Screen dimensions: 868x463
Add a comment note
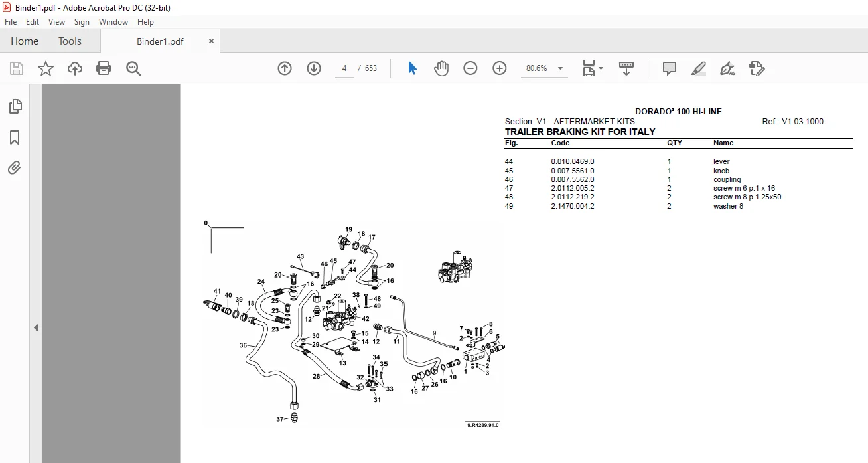tap(670, 68)
